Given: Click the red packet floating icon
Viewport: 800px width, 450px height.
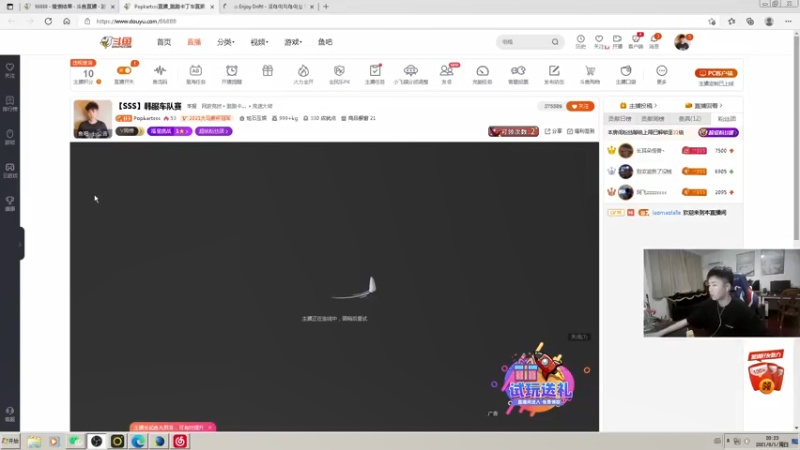Looking at the screenshot, I should 765,371.
